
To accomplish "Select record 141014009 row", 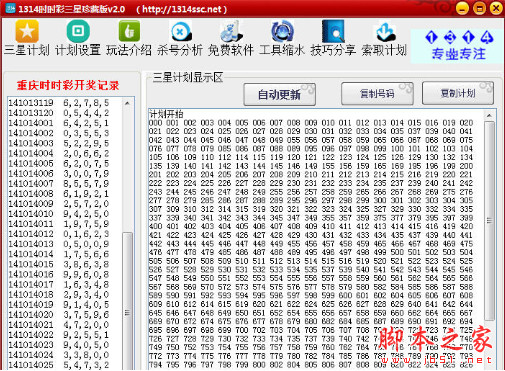I will (59, 203).
